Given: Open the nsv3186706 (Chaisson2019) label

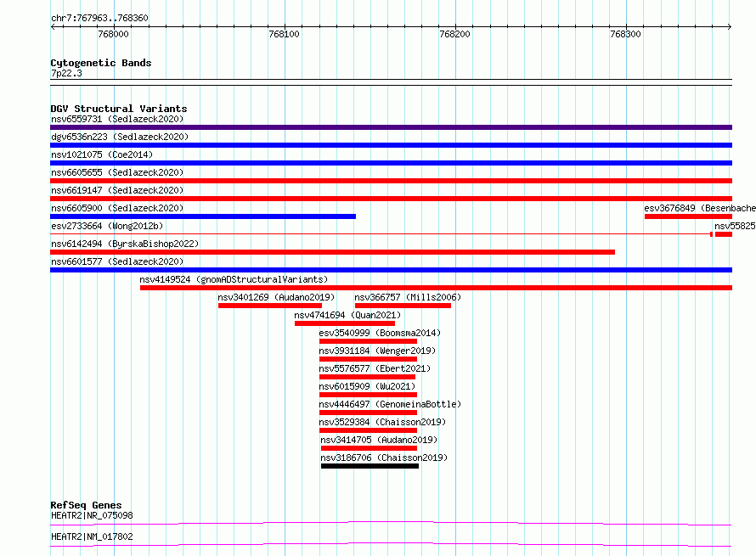Looking at the screenshot, I should coord(384,458).
